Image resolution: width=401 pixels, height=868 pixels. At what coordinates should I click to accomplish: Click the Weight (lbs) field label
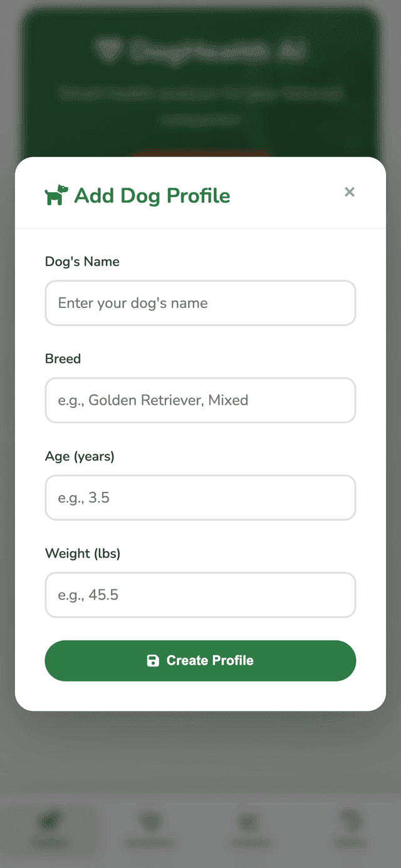click(82, 553)
